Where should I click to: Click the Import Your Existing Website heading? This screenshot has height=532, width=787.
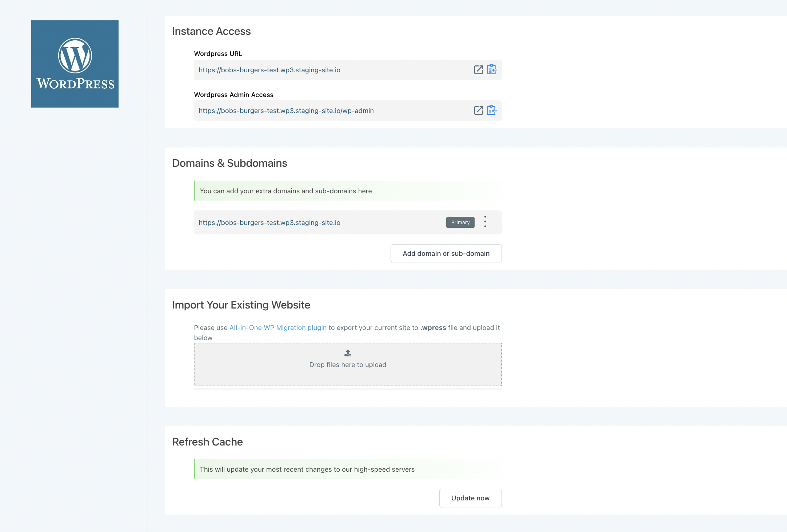tap(241, 305)
